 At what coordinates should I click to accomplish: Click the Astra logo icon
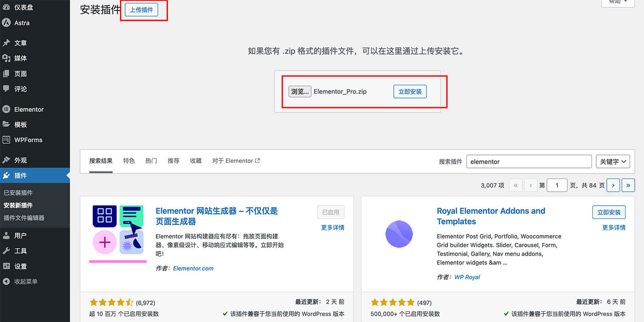point(6,23)
